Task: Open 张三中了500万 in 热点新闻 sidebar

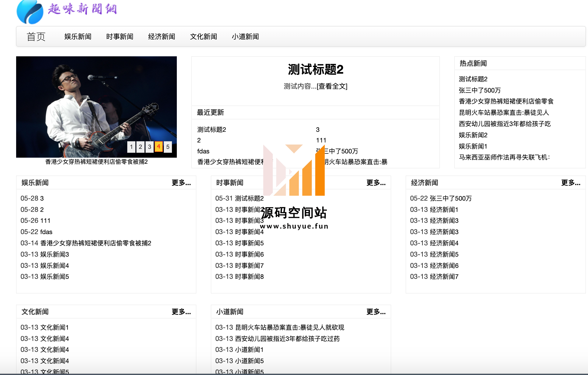Action: click(480, 90)
